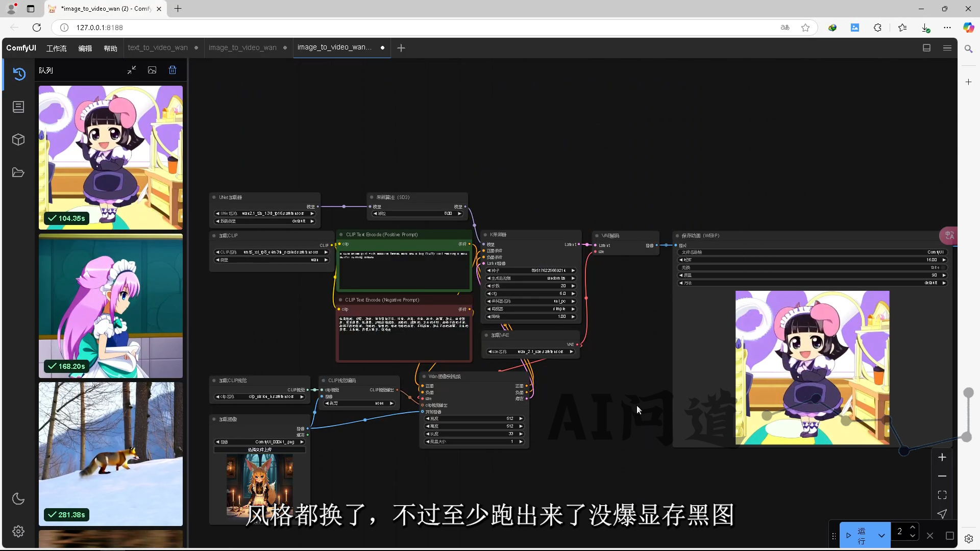Open the 168.20s pink-haired maid thumbnail
Screen dimensions: 980x551
point(111,306)
